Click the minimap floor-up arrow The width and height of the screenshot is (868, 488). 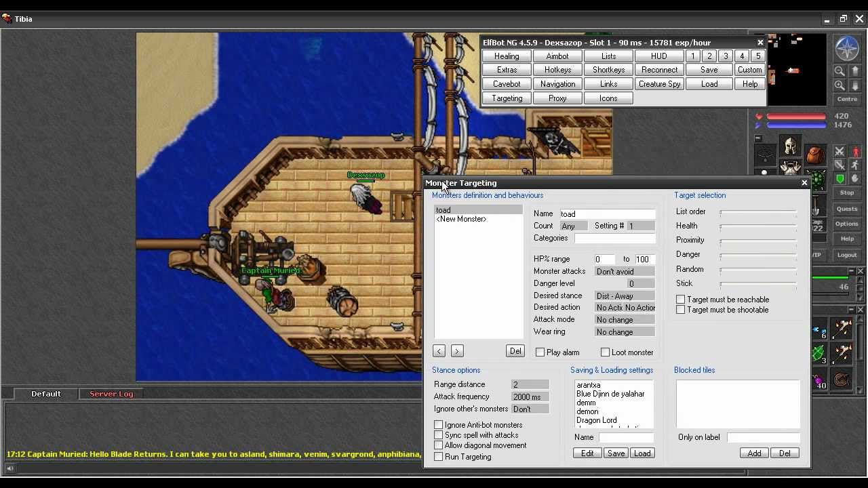854,70
